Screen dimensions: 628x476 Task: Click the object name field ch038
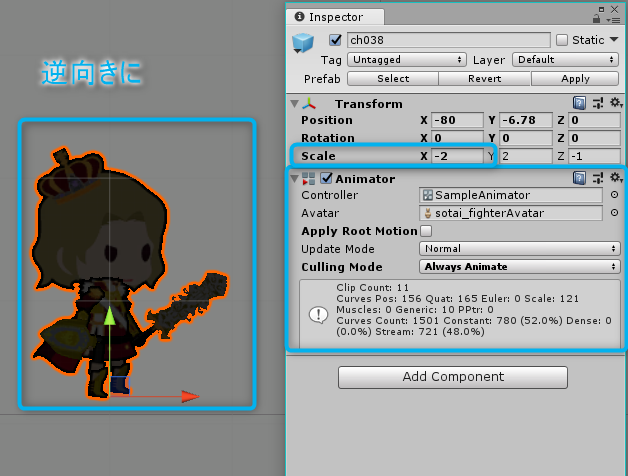(x=449, y=40)
